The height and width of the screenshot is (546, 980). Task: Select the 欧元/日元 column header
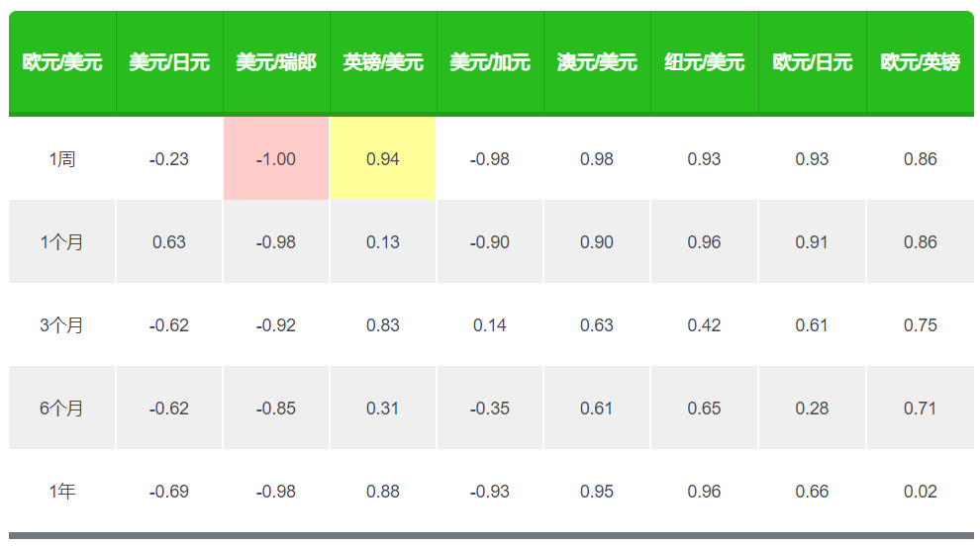coord(812,62)
